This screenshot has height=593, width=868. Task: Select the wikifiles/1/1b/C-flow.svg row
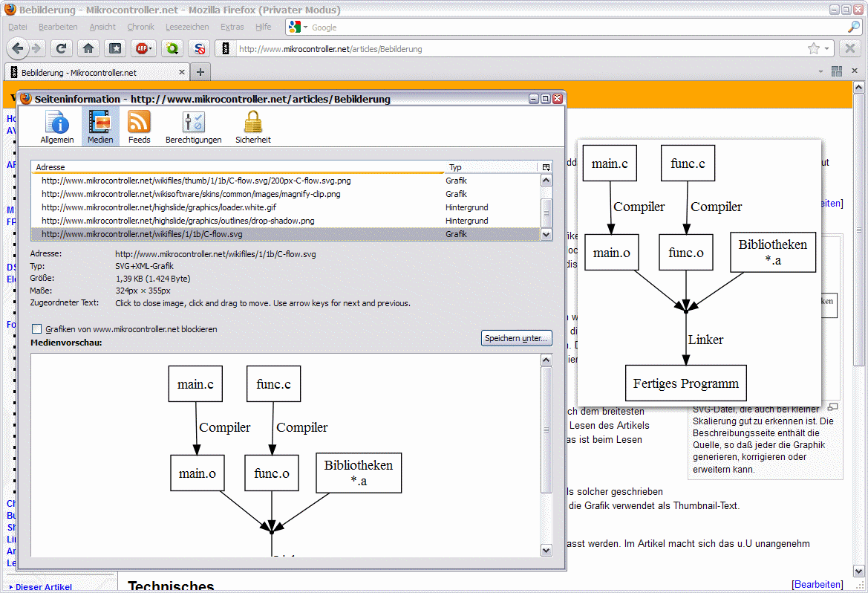[285, 234]
